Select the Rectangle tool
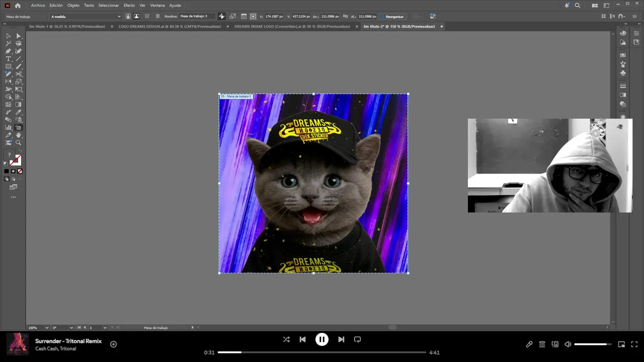This screenshot has height=362, width=644. [x=8, y=66]
